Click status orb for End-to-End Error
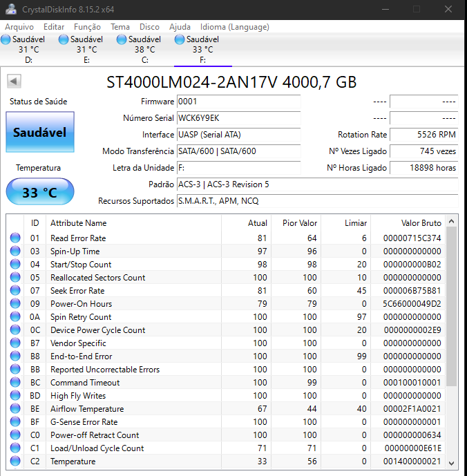 (x=15, y=356)
